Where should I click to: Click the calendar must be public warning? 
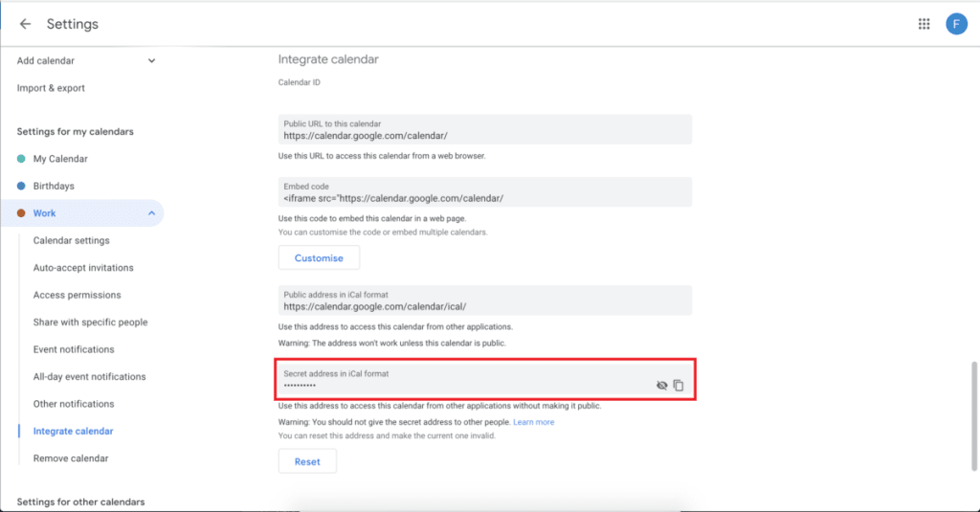[391, 344]
